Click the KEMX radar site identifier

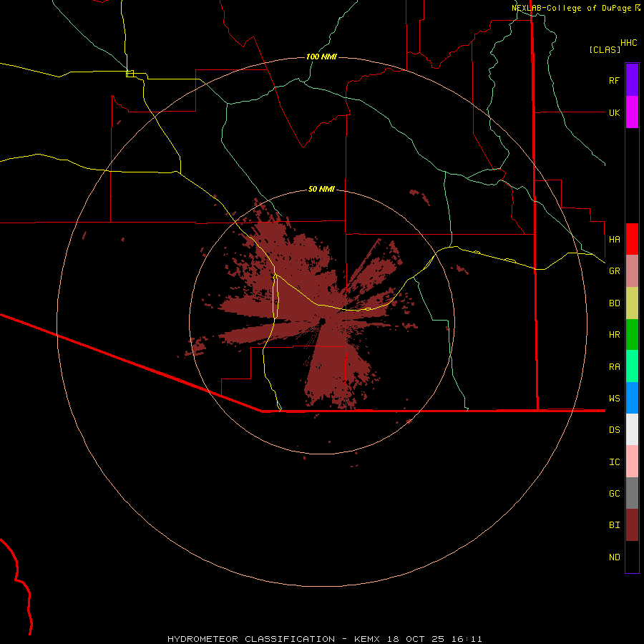point(367,639)
